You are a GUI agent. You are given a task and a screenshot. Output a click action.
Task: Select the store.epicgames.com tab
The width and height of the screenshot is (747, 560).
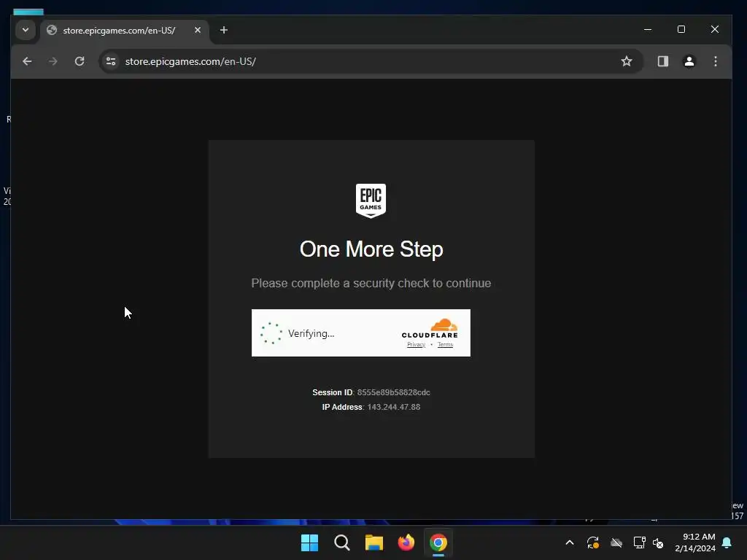tap(125, 31)
